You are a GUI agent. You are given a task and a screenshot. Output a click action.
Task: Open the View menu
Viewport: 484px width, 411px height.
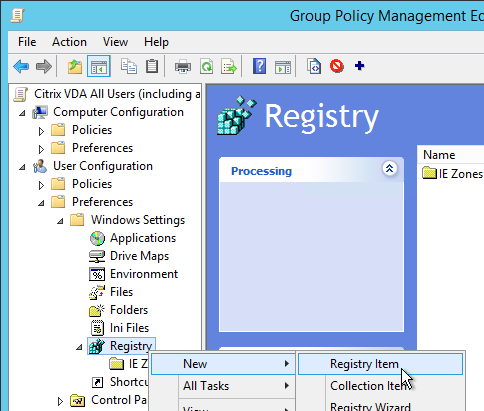115,42
